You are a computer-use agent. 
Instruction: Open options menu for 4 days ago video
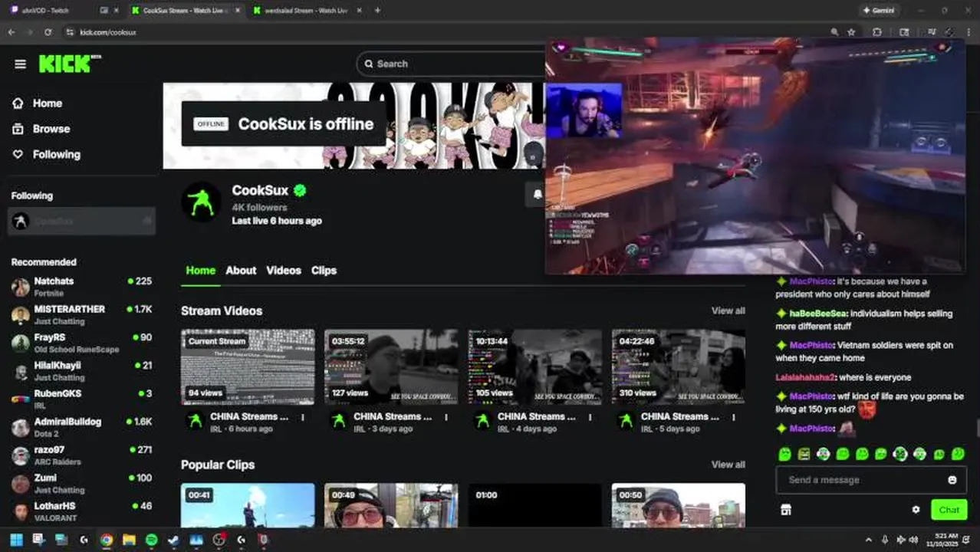(590, 418)
